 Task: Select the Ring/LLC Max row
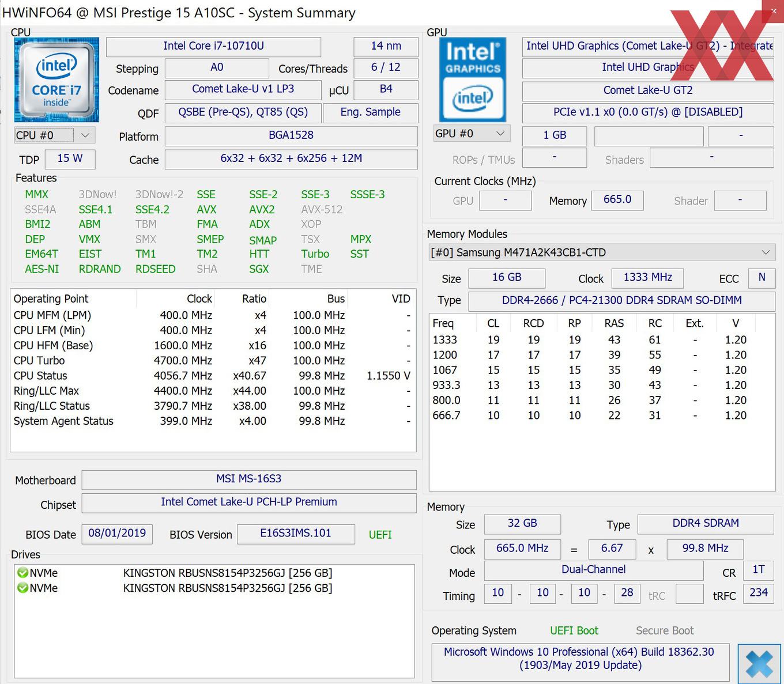(x=213, y=391)
